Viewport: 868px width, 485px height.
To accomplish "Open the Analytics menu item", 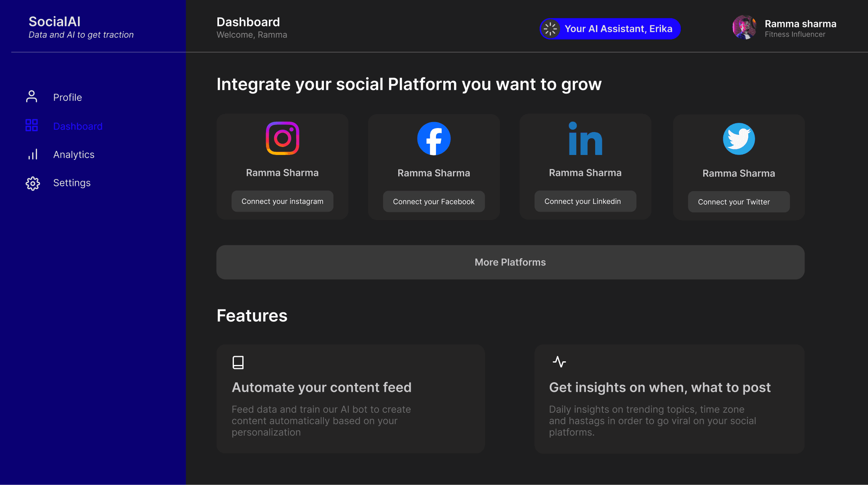I will click(74, 155).
